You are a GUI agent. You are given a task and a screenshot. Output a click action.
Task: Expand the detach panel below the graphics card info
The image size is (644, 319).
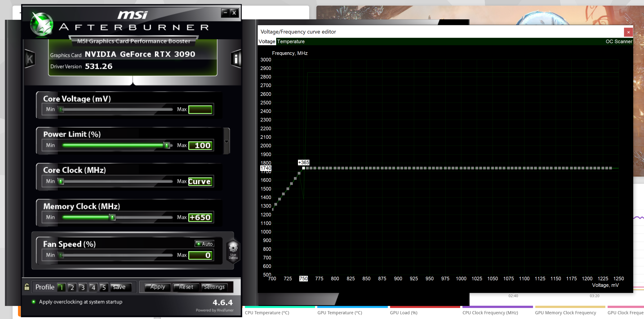click(x=133, y=80)
